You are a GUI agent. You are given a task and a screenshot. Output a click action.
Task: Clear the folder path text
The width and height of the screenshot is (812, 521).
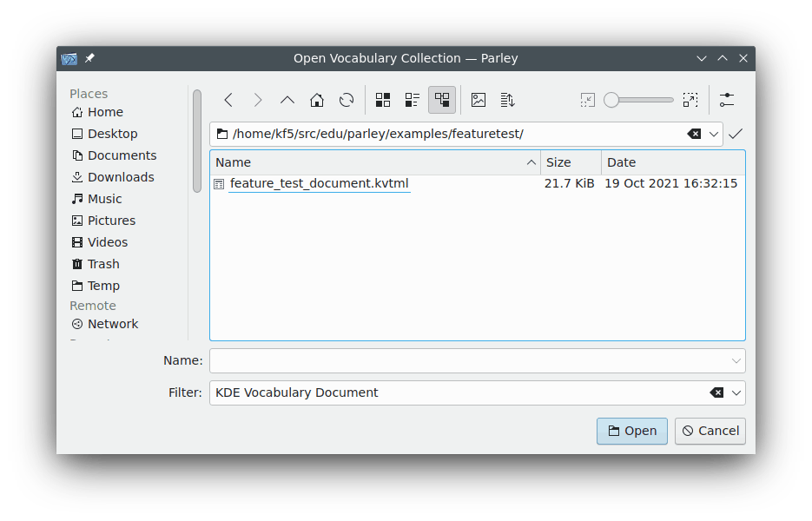(694, 134)
